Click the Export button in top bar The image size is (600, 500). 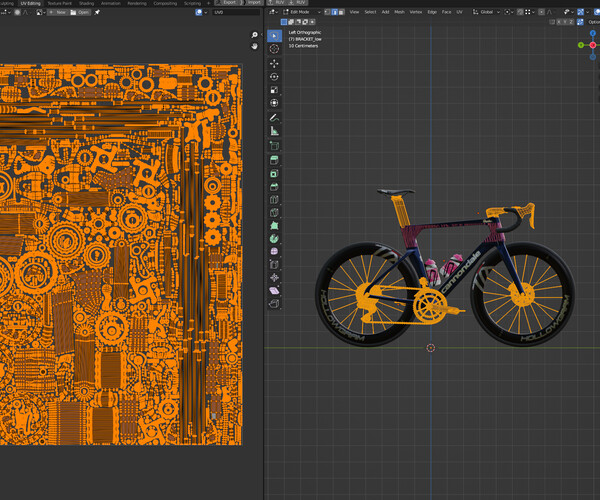(226, 3)
